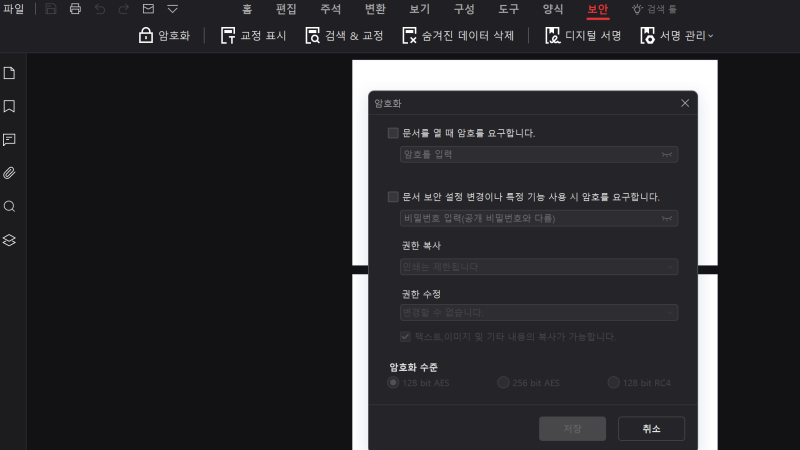
Task: Click the 저장 button
Action: click(572, 429)
